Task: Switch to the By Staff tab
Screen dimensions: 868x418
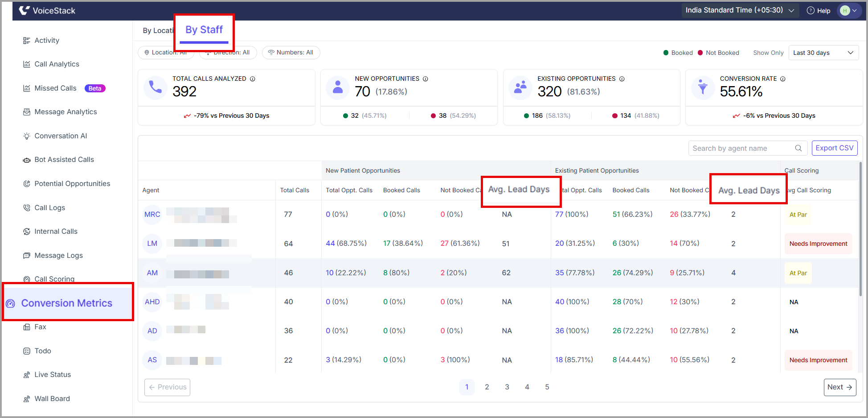Action: click(204, 30)
